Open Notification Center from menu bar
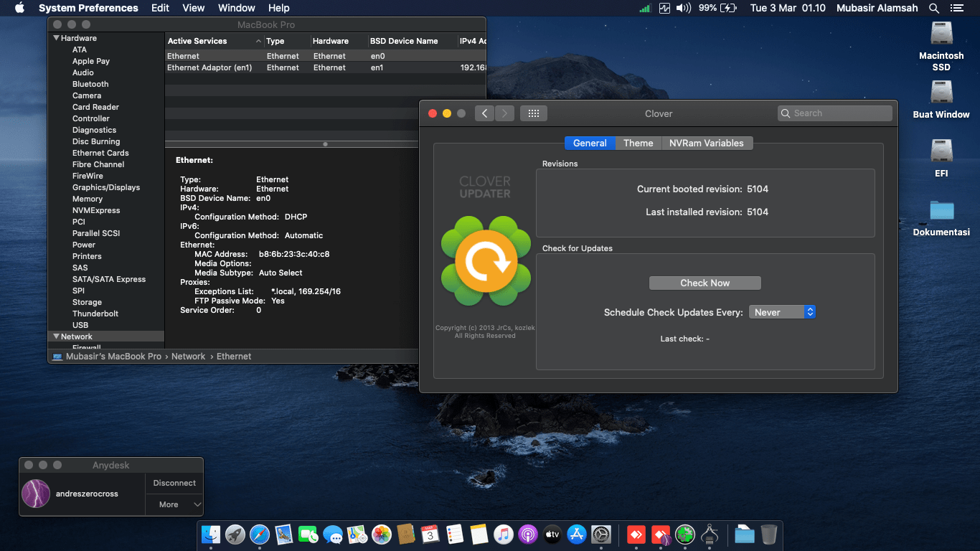 (956, 8)
